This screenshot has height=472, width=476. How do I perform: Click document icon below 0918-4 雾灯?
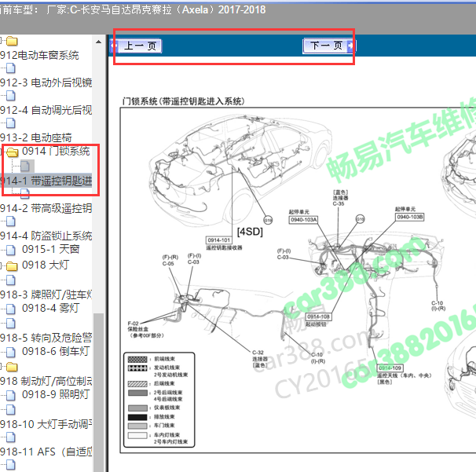[x=11, y=324]
